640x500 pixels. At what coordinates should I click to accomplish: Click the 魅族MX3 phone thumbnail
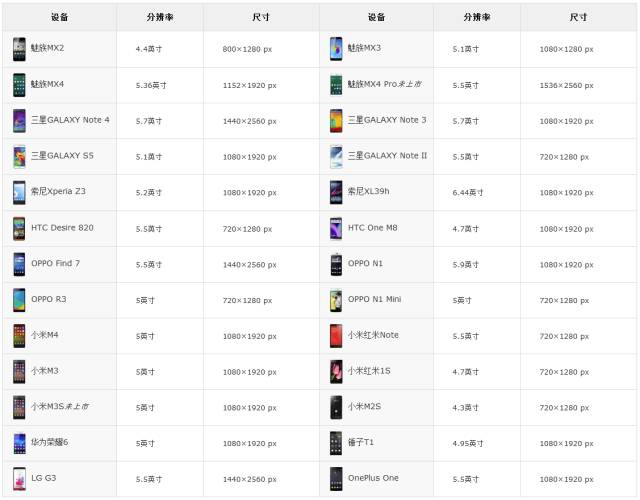pyautogui.click(x=336, y=49)
